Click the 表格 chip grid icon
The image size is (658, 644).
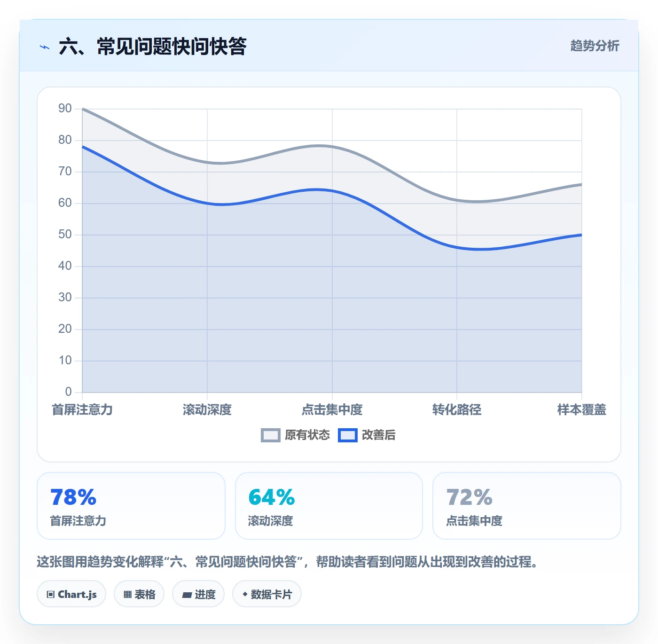click(127, 595)
